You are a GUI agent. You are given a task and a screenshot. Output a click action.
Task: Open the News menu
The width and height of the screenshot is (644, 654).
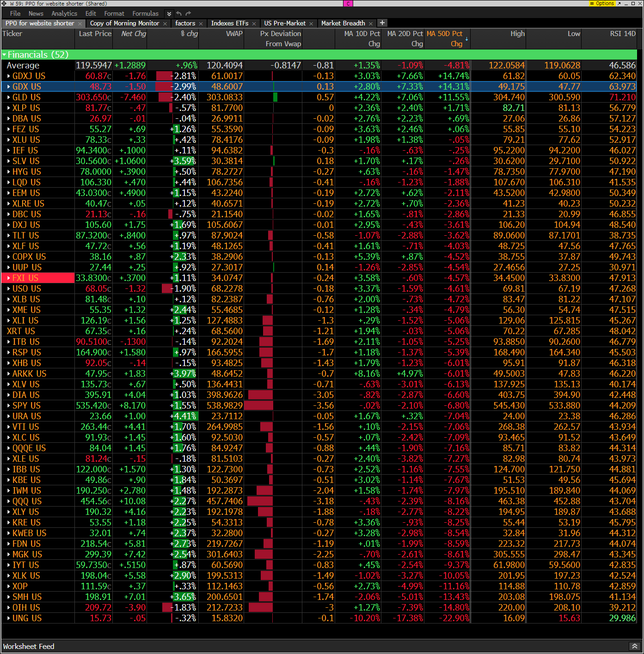coord(36,13)
